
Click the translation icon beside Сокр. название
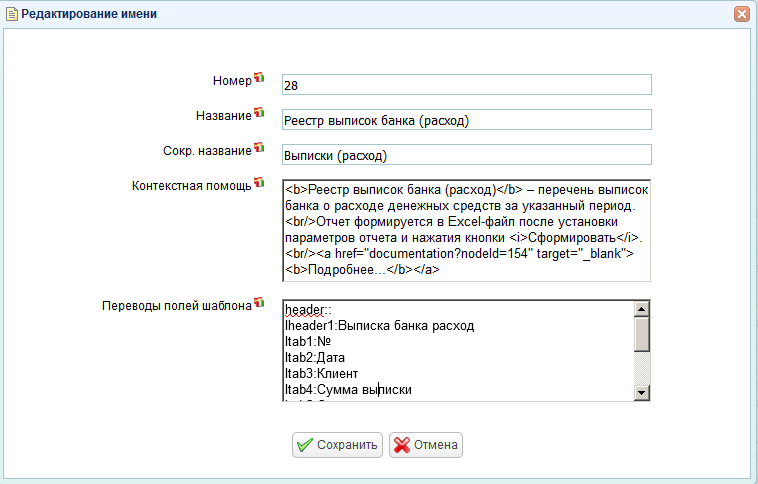259,147
